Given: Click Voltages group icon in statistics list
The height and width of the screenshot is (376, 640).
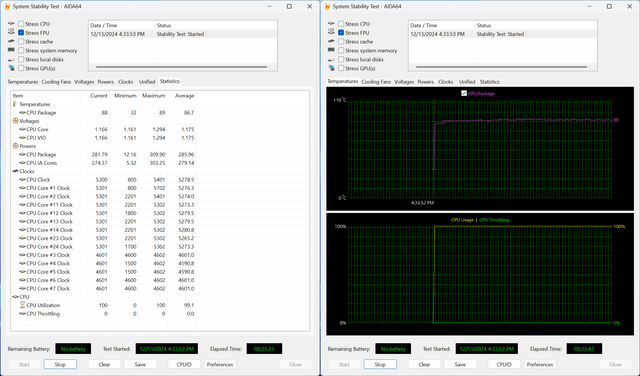Looking at the screenshot, I should (16, 121).
